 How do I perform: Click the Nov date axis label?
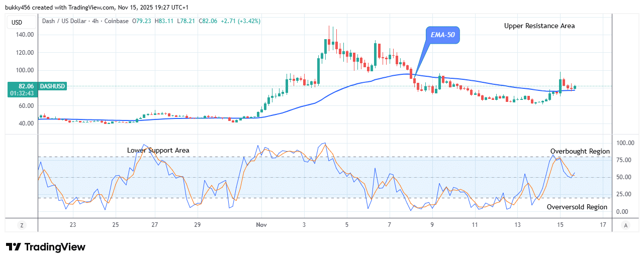(x=261, y=225)
